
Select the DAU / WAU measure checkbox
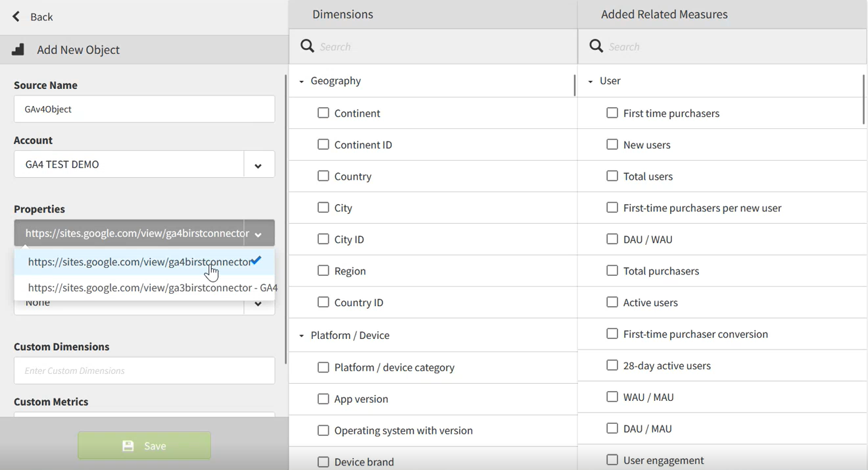pos(612,240)
